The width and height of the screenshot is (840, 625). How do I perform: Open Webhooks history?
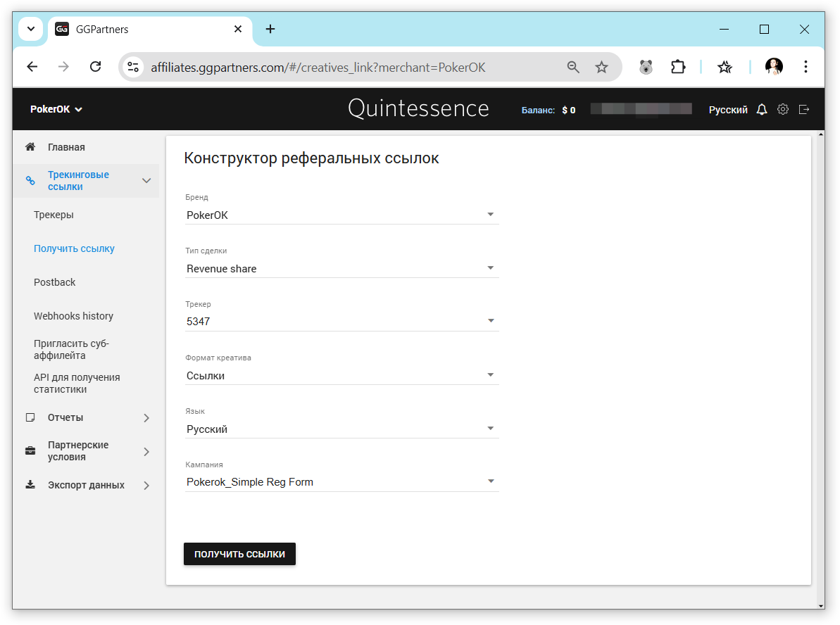[73, 316]
